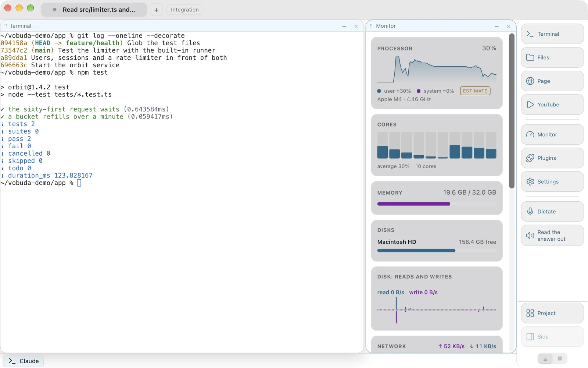Click the 'average 30%' cores label
Viewport: 588px width, 368px height.
(393, 166)
